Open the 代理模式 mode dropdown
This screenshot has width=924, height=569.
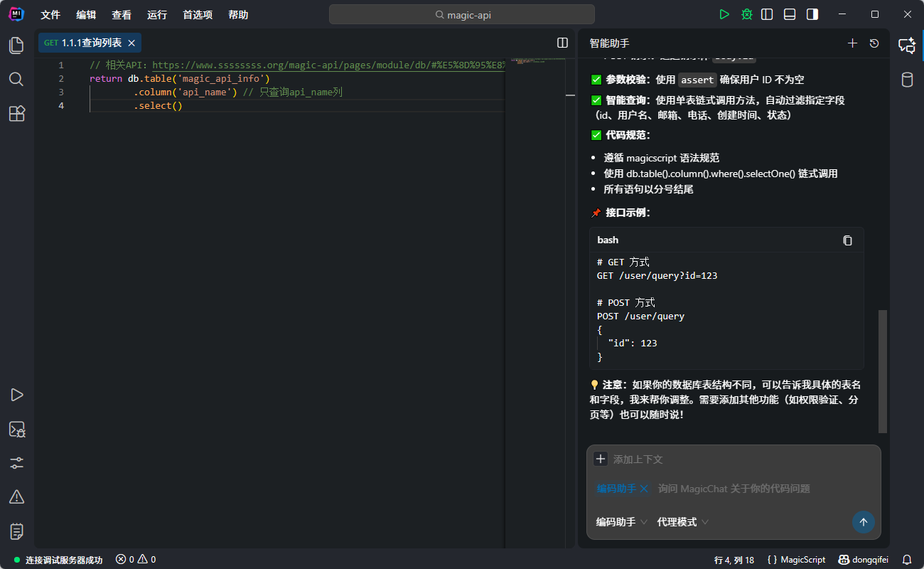click(682, 522)
